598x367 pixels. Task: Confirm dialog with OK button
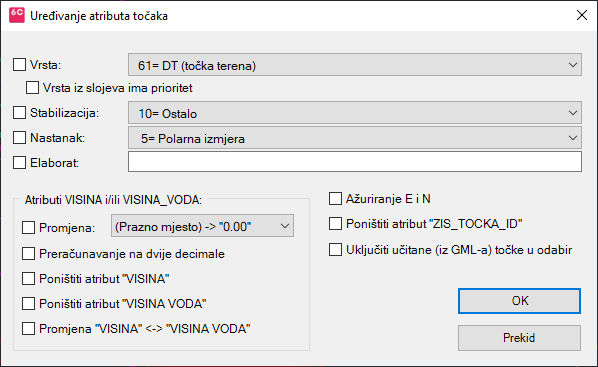pyautogui.click(x=519, y=301)
